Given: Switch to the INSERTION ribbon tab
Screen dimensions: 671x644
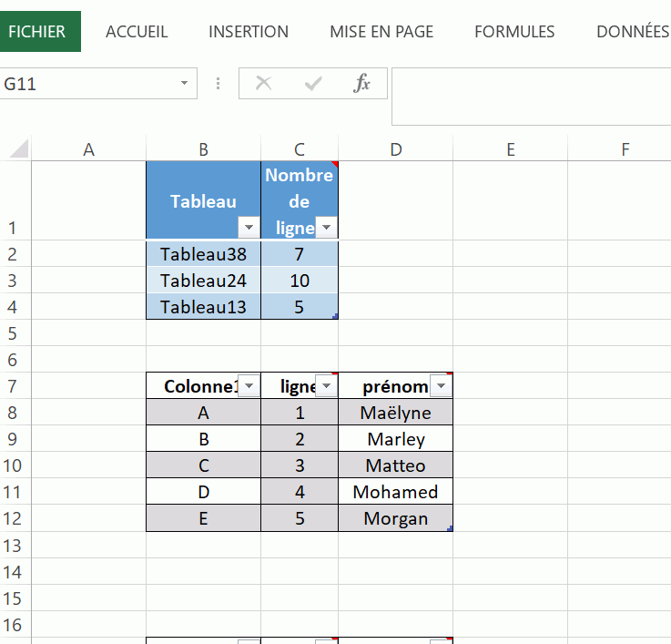Looking at the screenshot, I should click(249, 32).
